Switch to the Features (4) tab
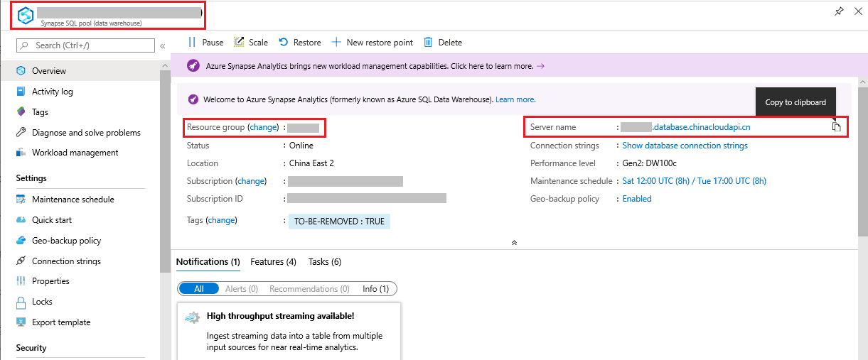This screenshot has height=360, width=868. pos(273,262)
